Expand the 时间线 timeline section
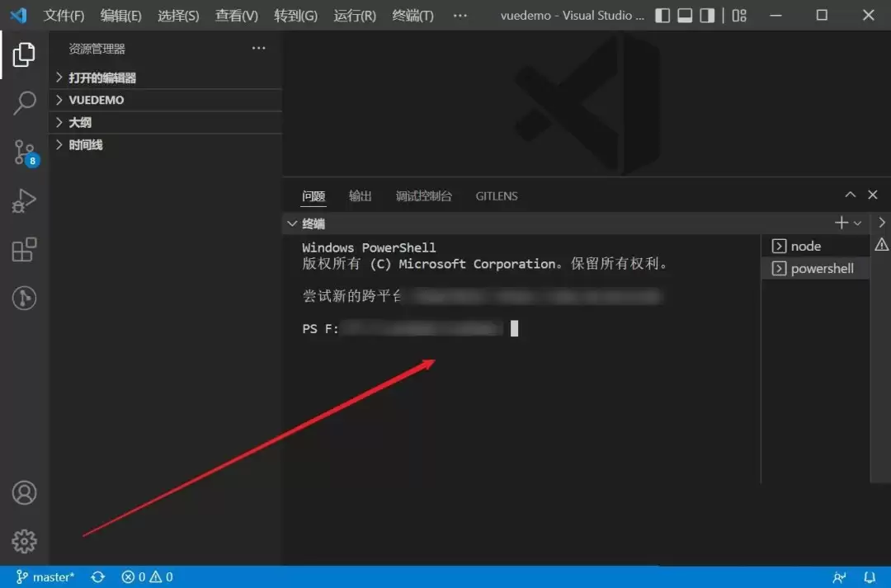Screen dimensions: 891x588 click(x=165, y=145)
